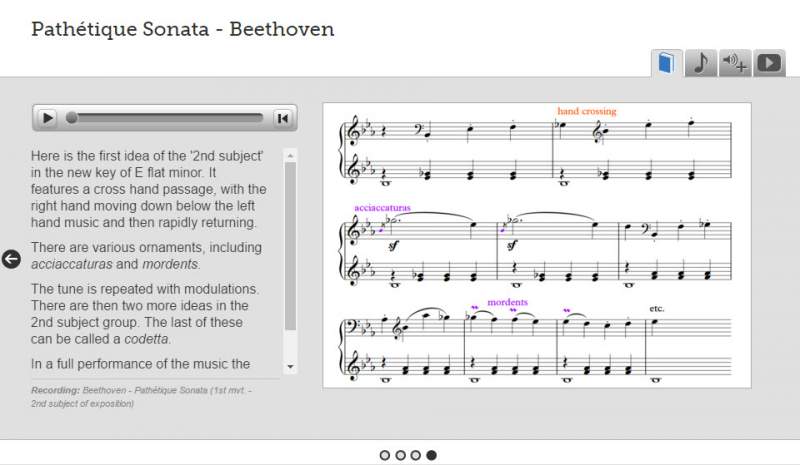
Task: Click the audio track bar of the player
Action: [x=164, y=118]
